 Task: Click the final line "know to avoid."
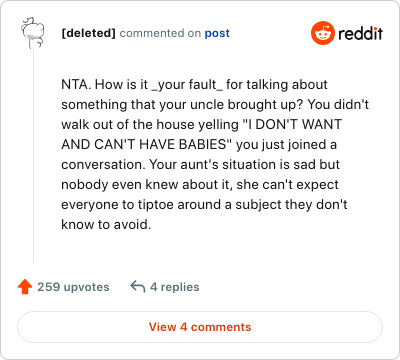[106, 224]
